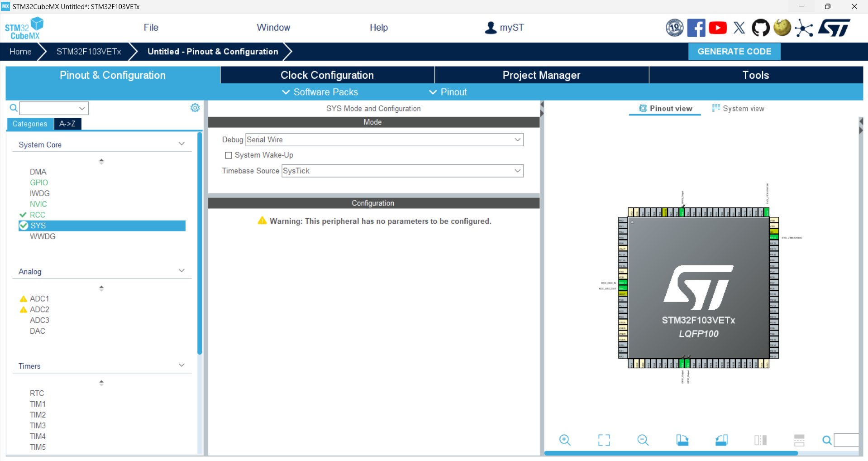The image size is (868, 461).
Task: Collapse the Timers category
Action: 181,365
